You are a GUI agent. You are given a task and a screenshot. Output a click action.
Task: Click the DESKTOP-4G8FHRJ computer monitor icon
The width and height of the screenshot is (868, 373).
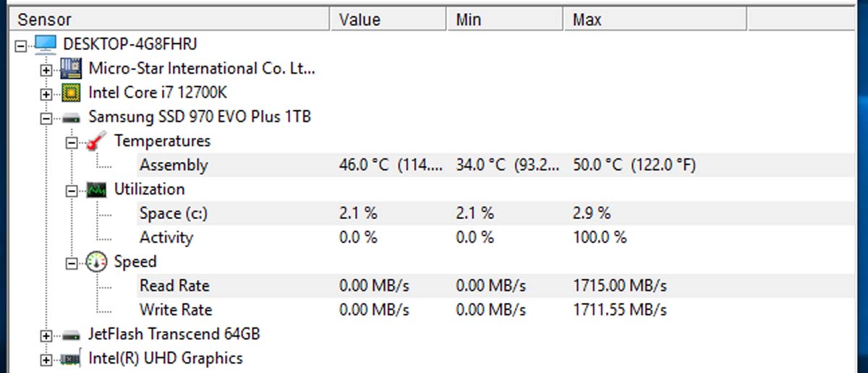[46, 45]
